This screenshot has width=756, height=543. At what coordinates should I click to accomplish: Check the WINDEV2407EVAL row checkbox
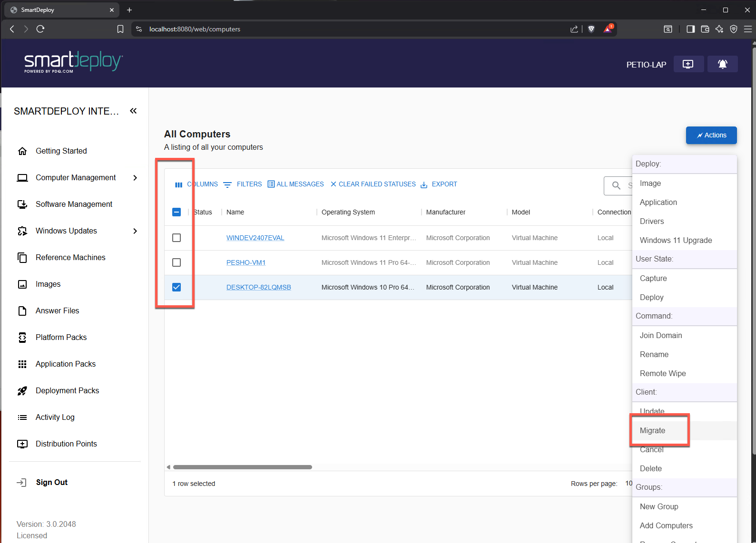click(x=177, y=238)
